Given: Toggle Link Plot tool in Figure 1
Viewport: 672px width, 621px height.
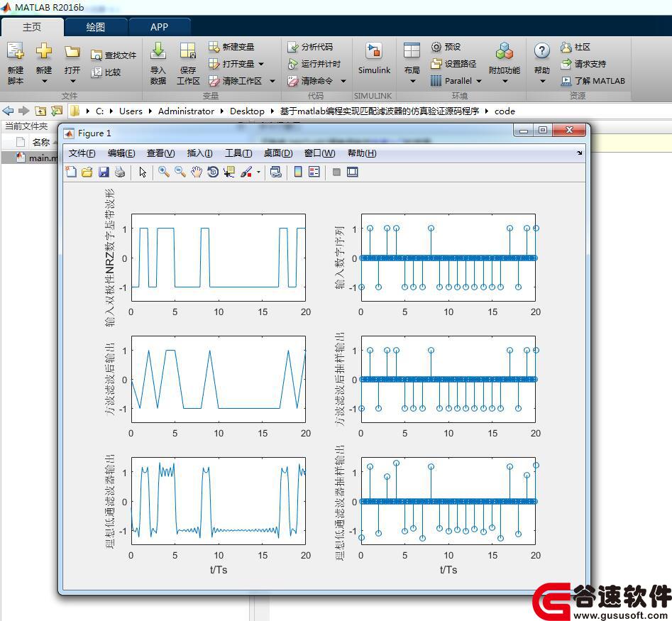Looking at the screenshot, I should pyautogui.click(x=275, y=172).
